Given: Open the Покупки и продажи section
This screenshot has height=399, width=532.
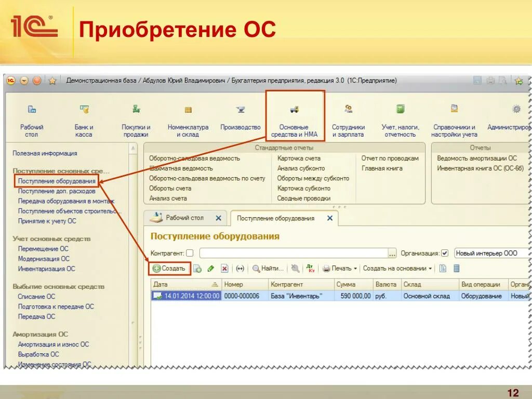Looking at the screenshot, I should (x=136, y=121).
